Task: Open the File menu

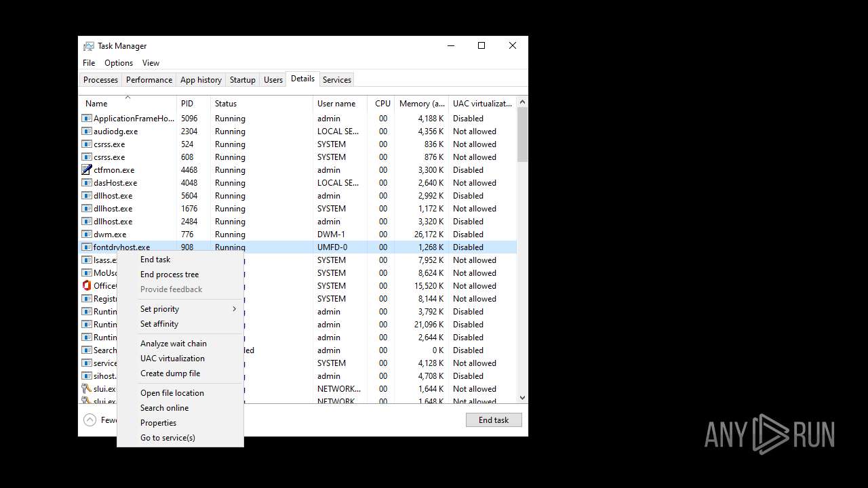Action: click(89, 63)
